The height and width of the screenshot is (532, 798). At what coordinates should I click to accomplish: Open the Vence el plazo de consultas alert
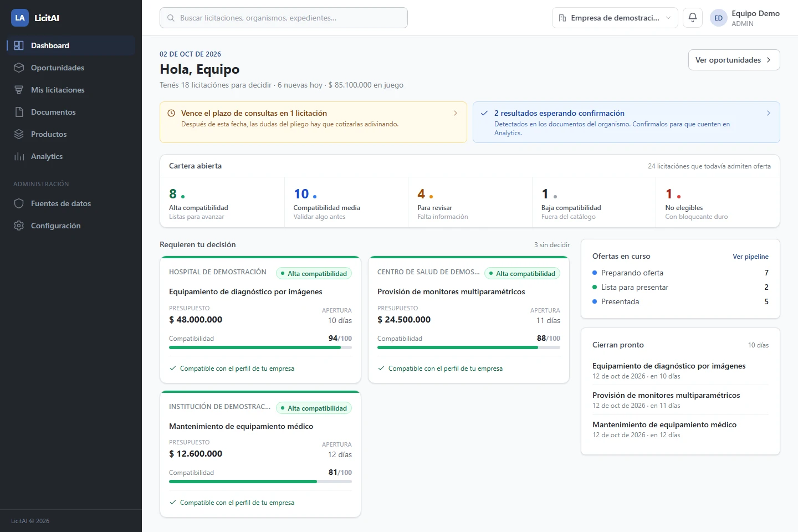[313, 122]
